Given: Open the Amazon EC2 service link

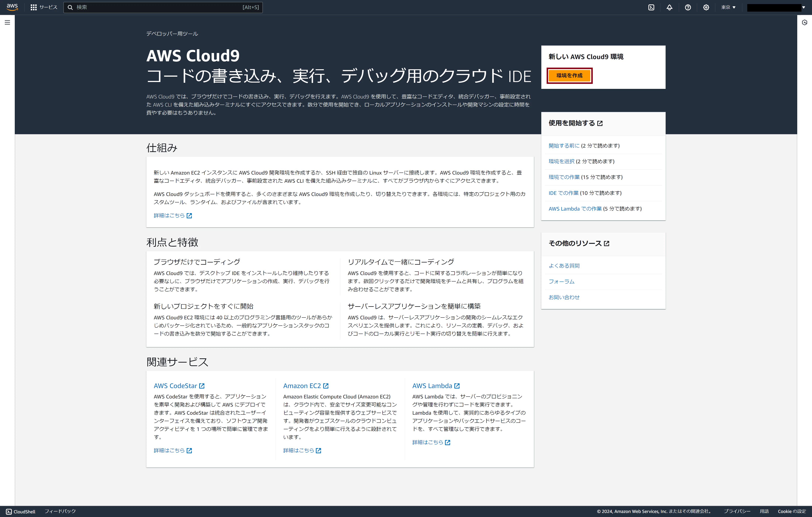Looking at the screenshot, I should 306,386.
